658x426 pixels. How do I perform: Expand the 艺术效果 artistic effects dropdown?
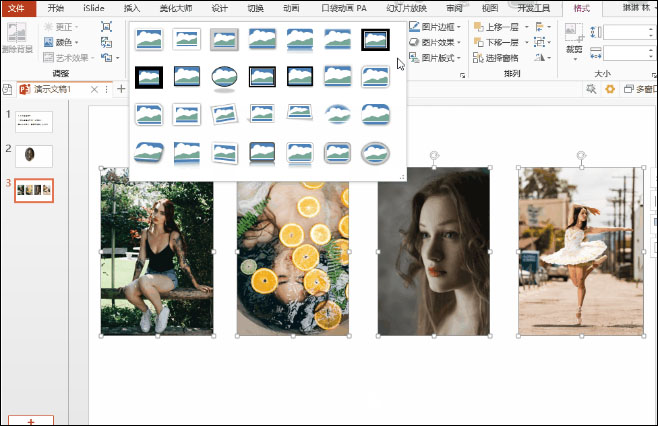point(92,57)
